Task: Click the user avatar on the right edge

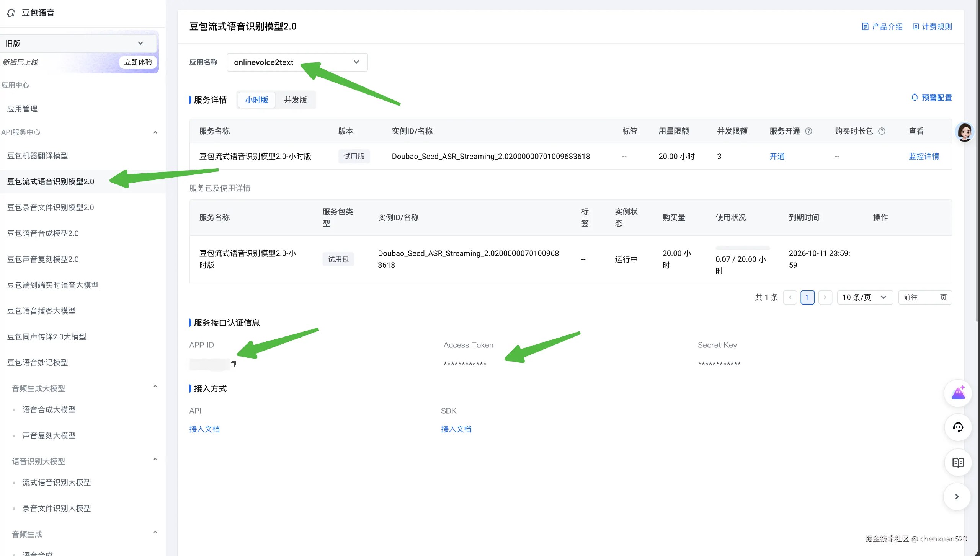Action: (x=964, y=132)
